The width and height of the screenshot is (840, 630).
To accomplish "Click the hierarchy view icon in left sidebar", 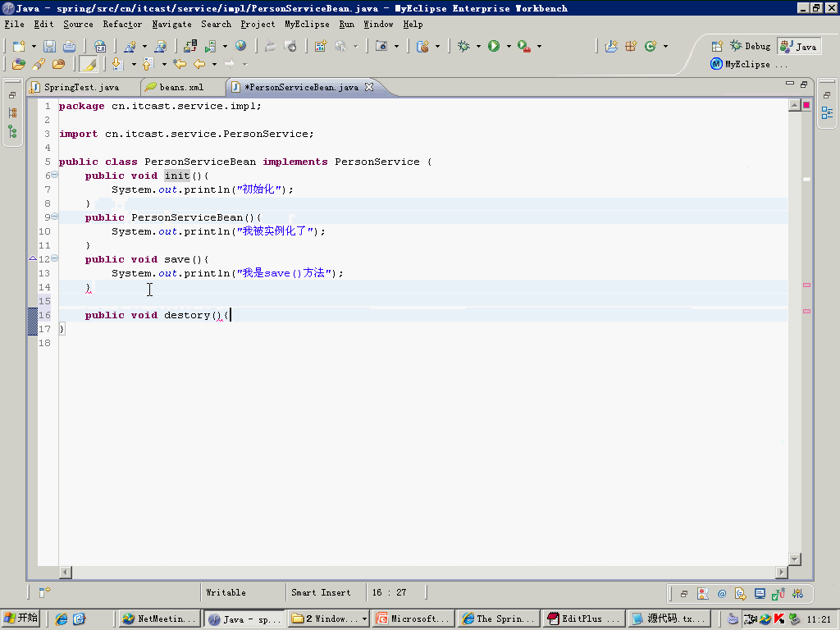I will pyautogui.click(x=12, y=131).
